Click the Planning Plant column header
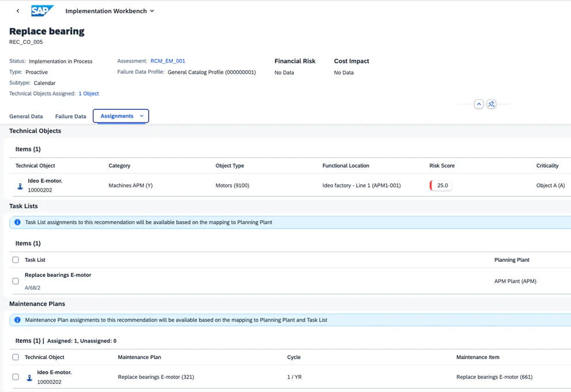This screenshot has width=571, height=392. pyautogui.click(x=512, y=260)
